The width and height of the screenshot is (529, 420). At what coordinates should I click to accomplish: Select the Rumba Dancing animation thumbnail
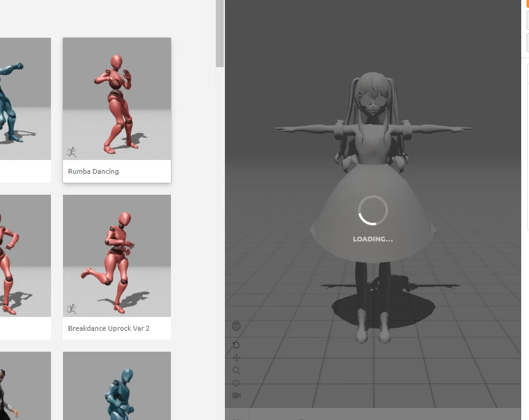[x=117, y=99]
